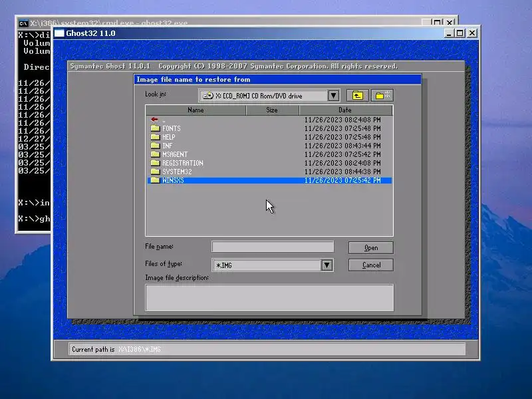
Task: Open the *.IMG file type combo box
Action: (x=273, y=265)
